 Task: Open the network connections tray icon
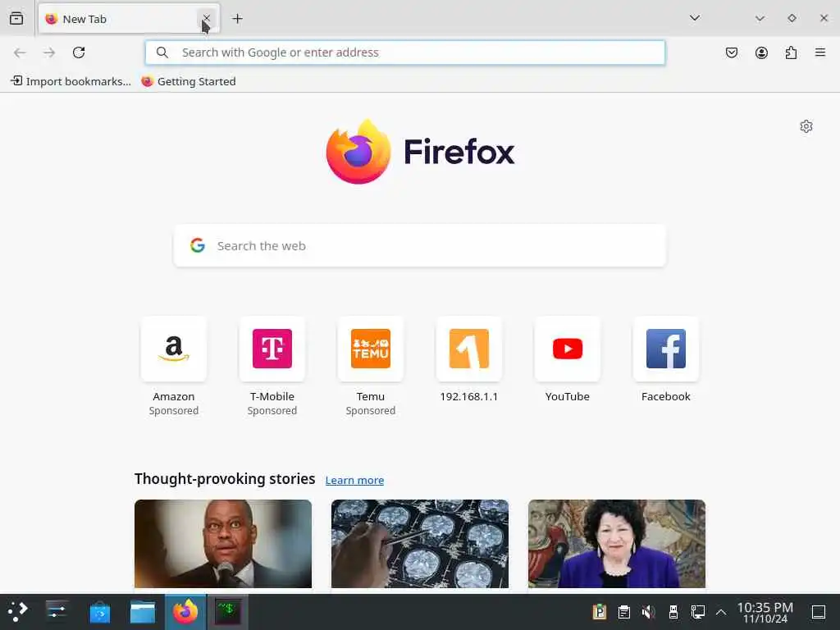point(697,612)
